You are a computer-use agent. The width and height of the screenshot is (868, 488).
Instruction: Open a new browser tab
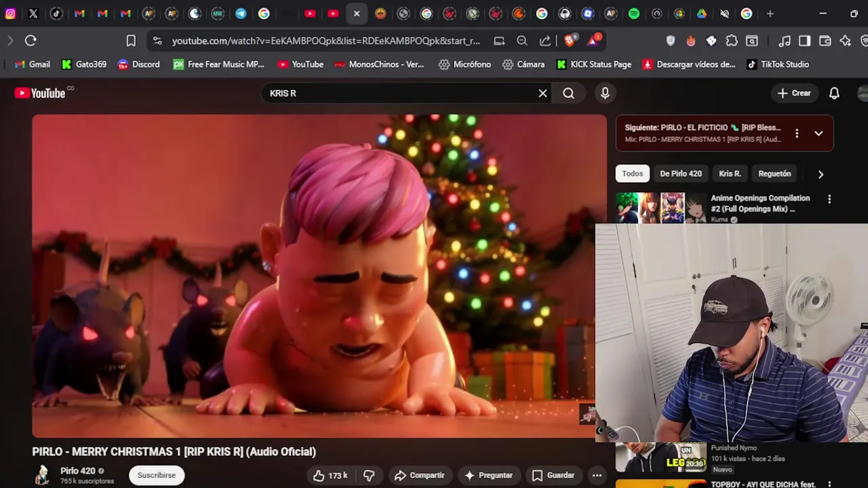coord(770,14)
